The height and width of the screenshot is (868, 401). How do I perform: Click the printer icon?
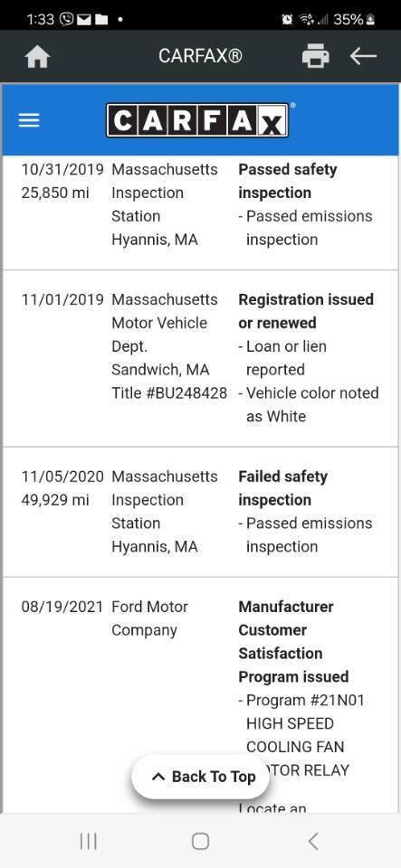(x=315, y=56)
